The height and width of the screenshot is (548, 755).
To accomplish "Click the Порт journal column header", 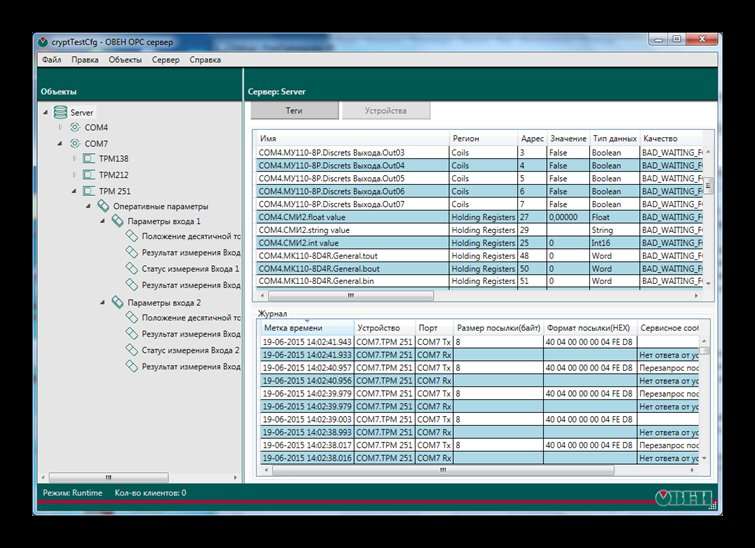I will (434, 328).
